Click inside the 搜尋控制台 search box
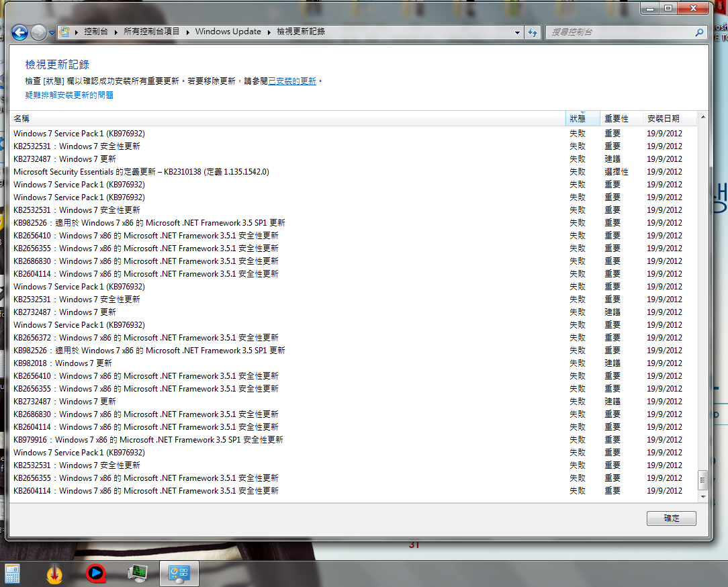728x587 pixels. (x=618, y=32)
